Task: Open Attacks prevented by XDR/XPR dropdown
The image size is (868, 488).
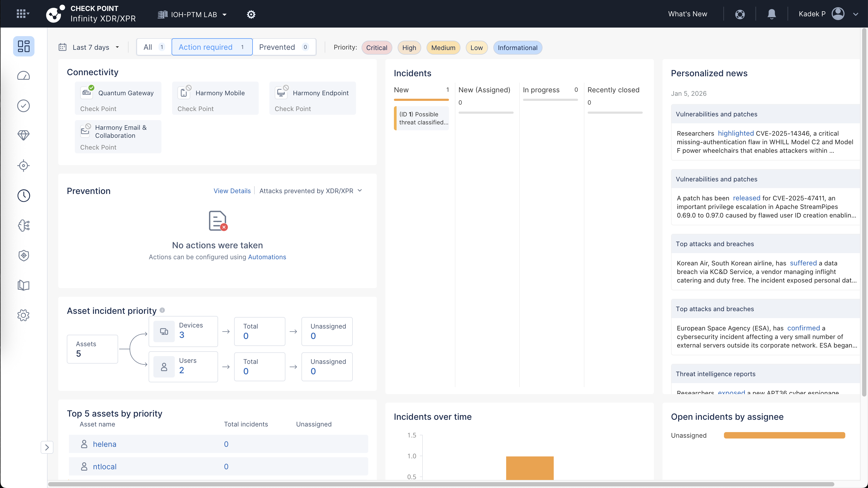Action: [x=310, y=191]
